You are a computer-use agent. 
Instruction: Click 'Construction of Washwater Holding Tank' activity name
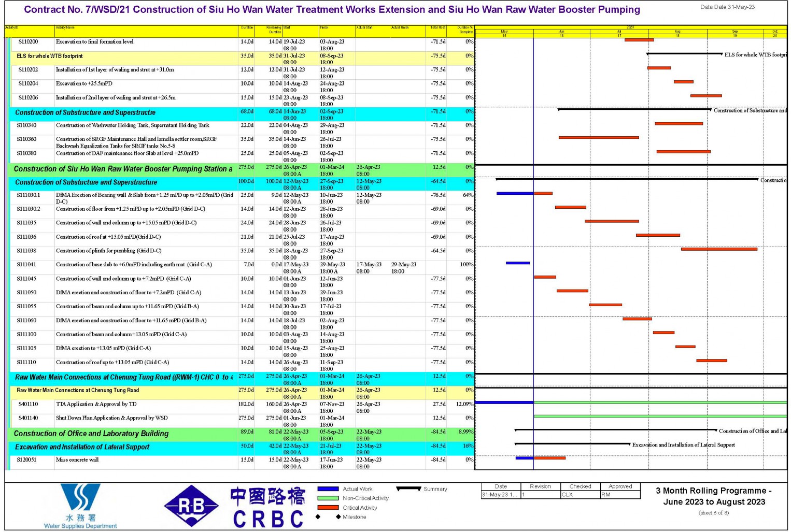[133, 125]
